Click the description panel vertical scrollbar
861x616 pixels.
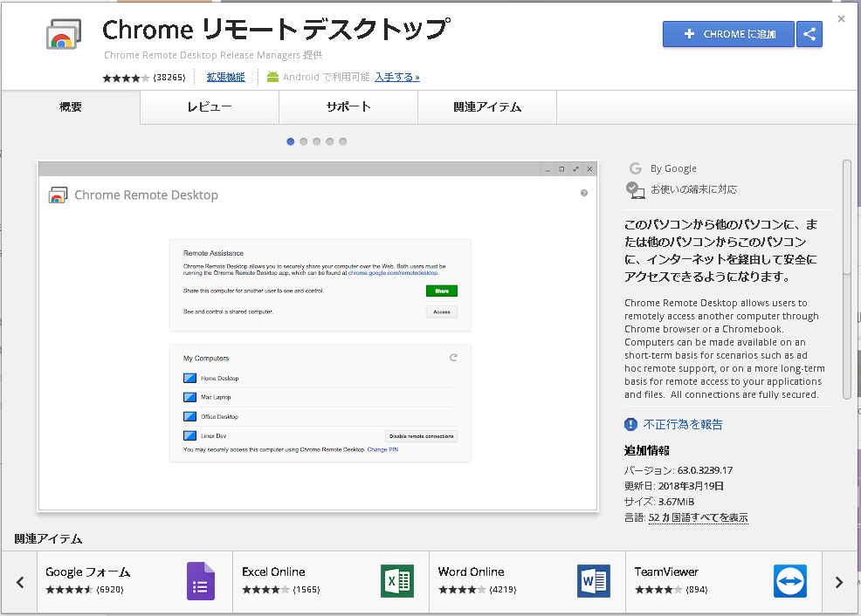847,280
